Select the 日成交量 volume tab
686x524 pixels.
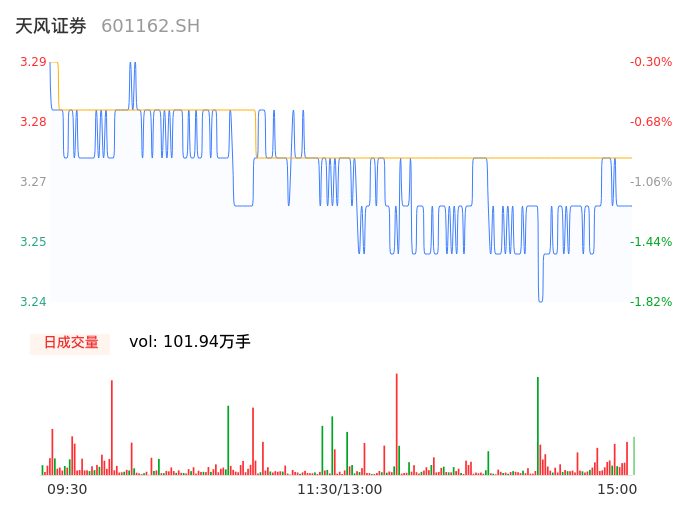(70, 344)
